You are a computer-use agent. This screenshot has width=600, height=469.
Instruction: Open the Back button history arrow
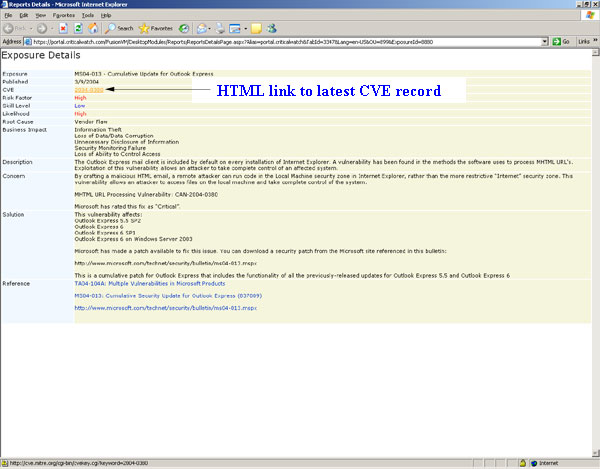point(32,28)
